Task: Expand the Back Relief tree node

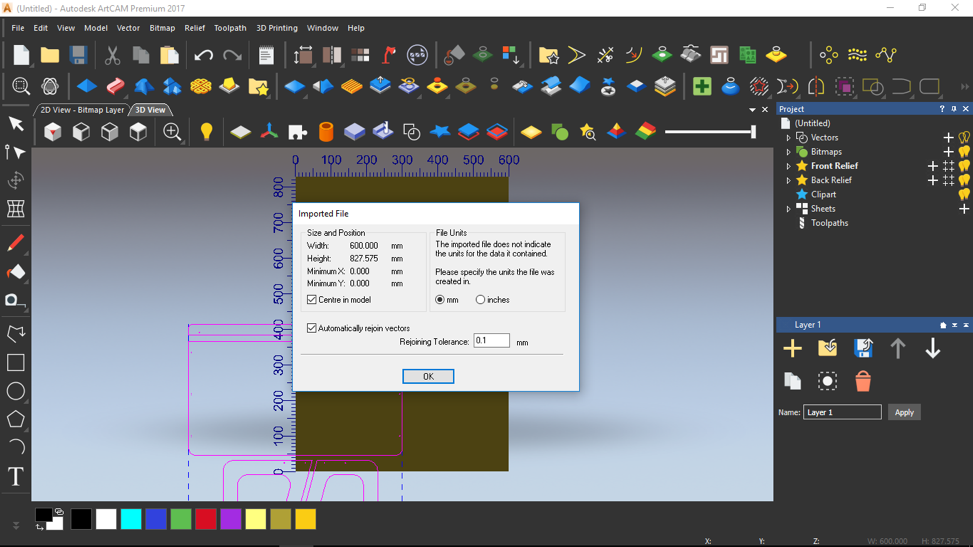Action: point(789,181)
